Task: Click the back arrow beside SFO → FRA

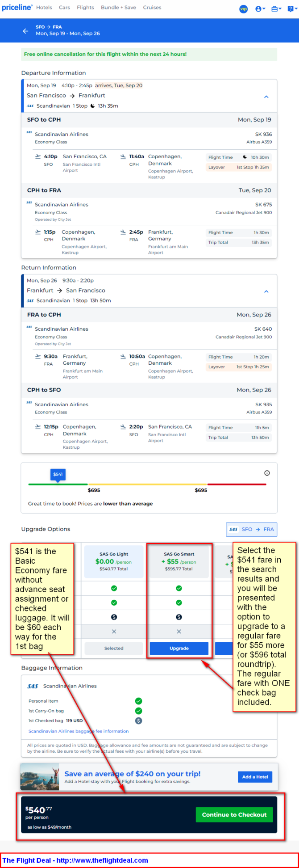Action: click(25, 31)
